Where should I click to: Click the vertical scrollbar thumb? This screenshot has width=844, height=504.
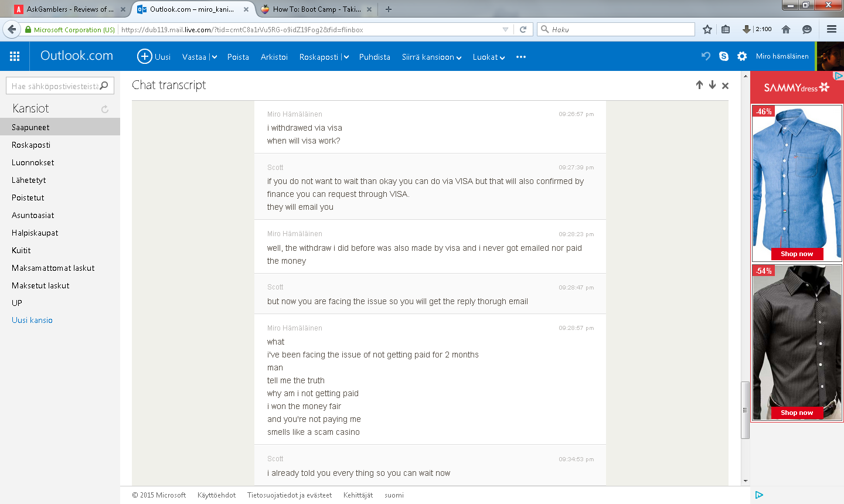(746, 410)
